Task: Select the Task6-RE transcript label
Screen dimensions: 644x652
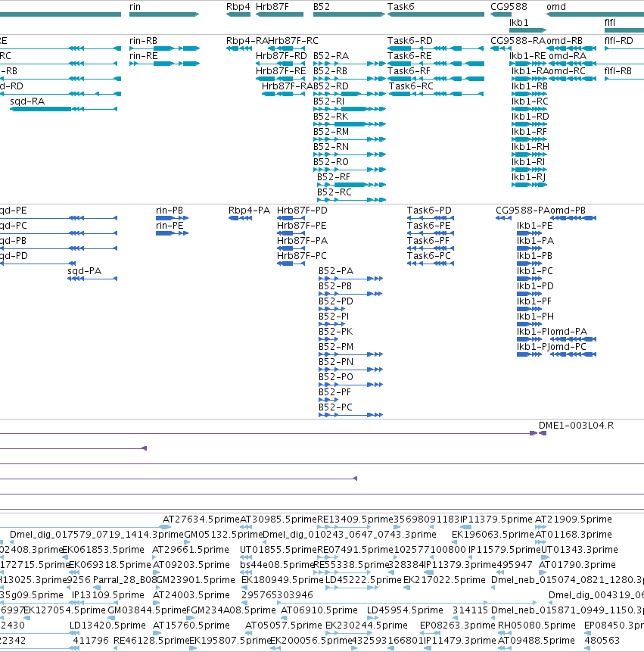Action: click(x=409, y=56)
